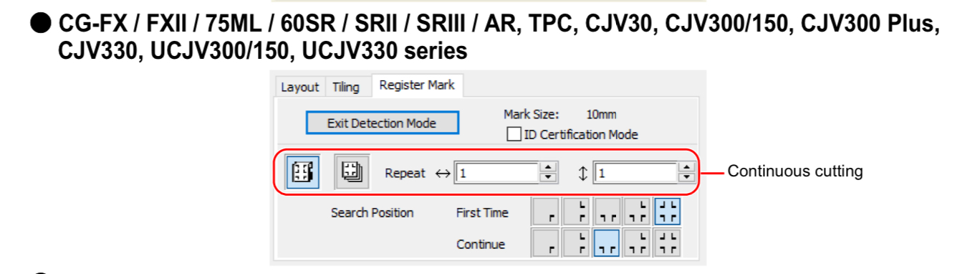Choose Continue one-mark search position
The width and height of the screenshot is (980, 274).
point(547,243)
